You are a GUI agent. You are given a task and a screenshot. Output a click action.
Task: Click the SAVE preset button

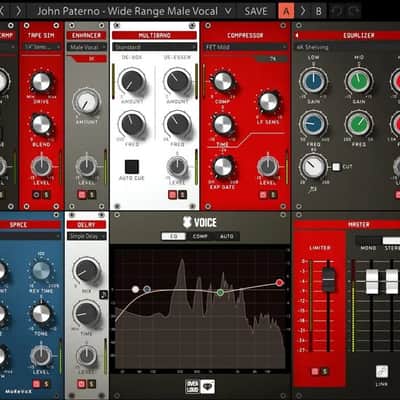tap(256, 11)
